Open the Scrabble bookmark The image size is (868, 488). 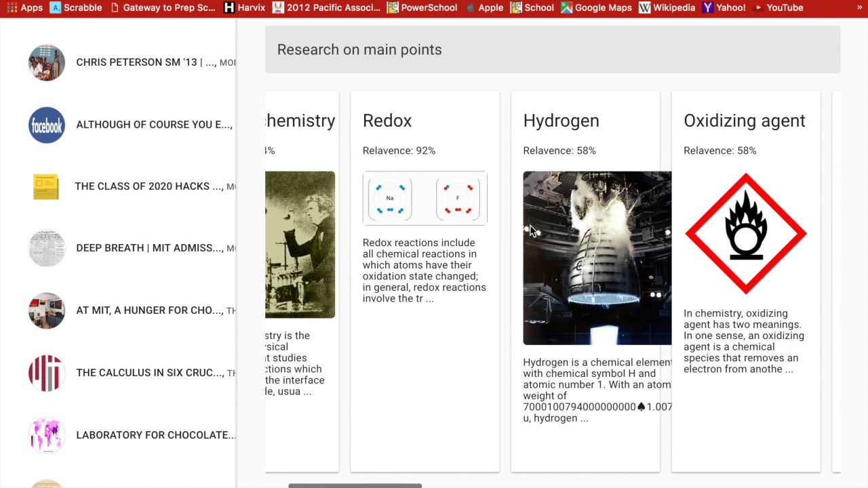coord(76,7)
